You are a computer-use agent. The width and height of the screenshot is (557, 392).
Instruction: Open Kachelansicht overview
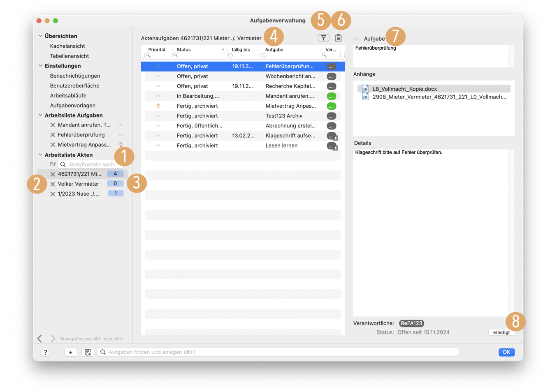click(67, 46)
